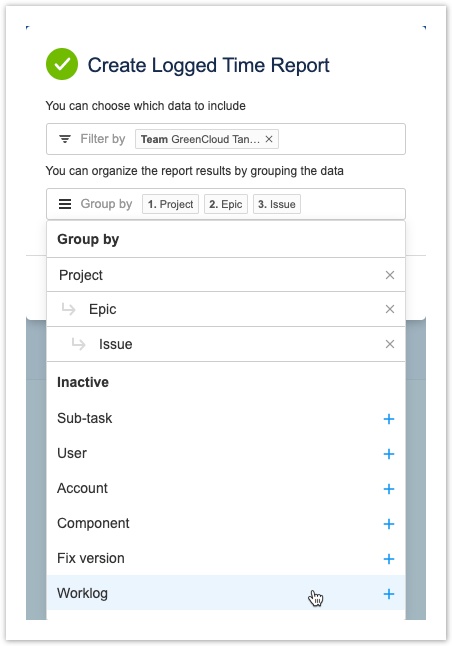The image size is (452, 646).
Task: Click the filter funnel icon
Action: (x=65, y=139)
